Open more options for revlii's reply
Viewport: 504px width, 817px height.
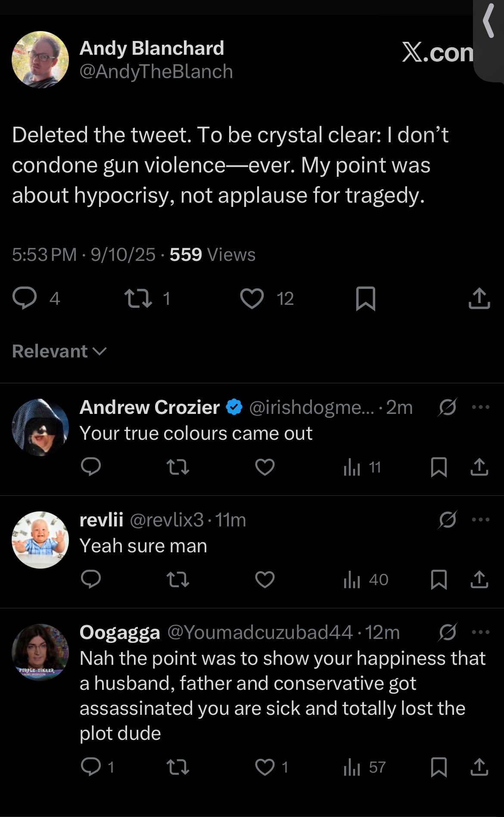tap(481, 520)
